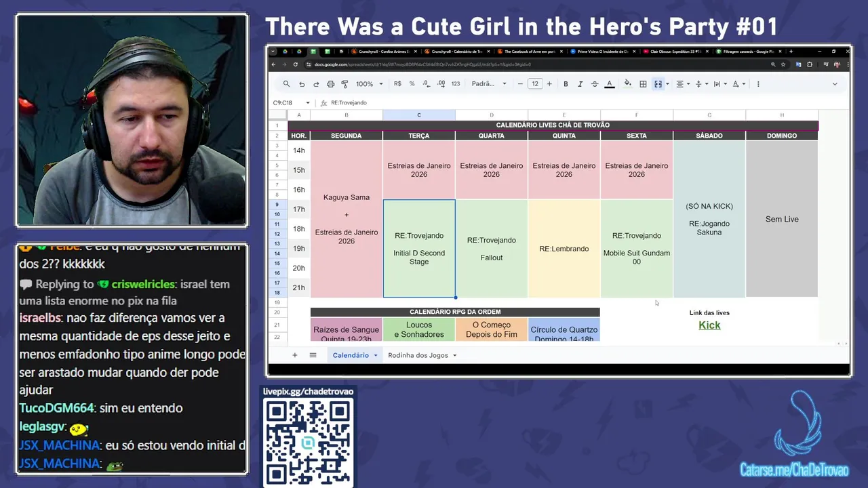
Task: Open the horizontal align dropdown
Action: click(x=682, y=84)
